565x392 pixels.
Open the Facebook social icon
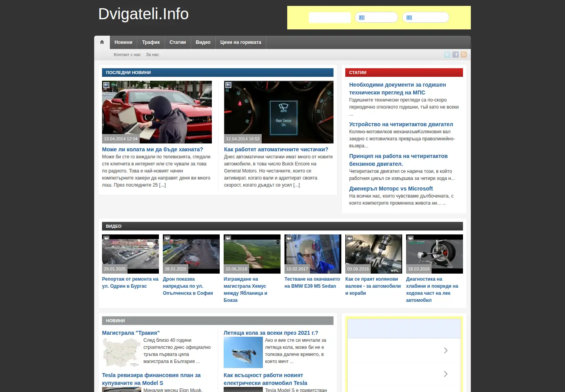pyautogui.click(x=456, y=54)
